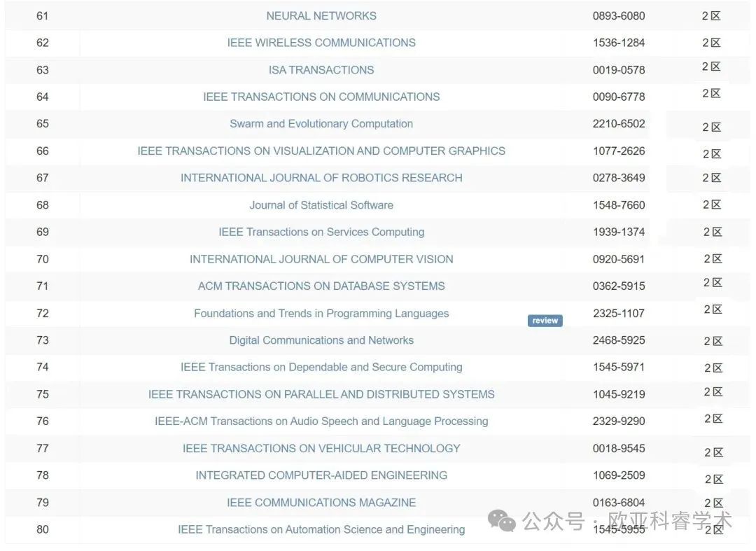This screenshot has width=756, height=551.
Task: Select ISSN 1536-1284 cell
Action: pos(619,43)
